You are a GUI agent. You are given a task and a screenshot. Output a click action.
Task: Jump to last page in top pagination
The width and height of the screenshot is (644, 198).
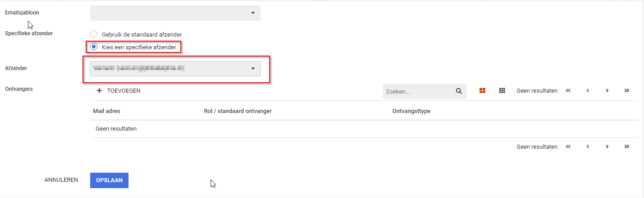[x=627, y=91]
